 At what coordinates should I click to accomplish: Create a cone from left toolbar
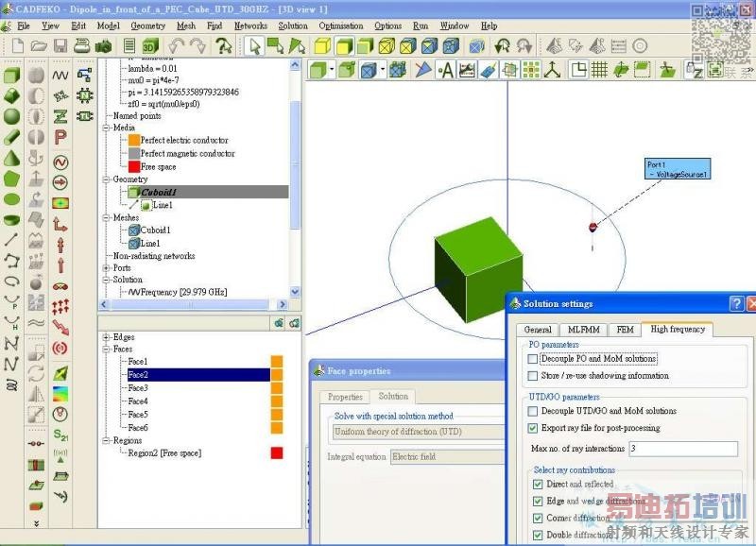(12, 158)
